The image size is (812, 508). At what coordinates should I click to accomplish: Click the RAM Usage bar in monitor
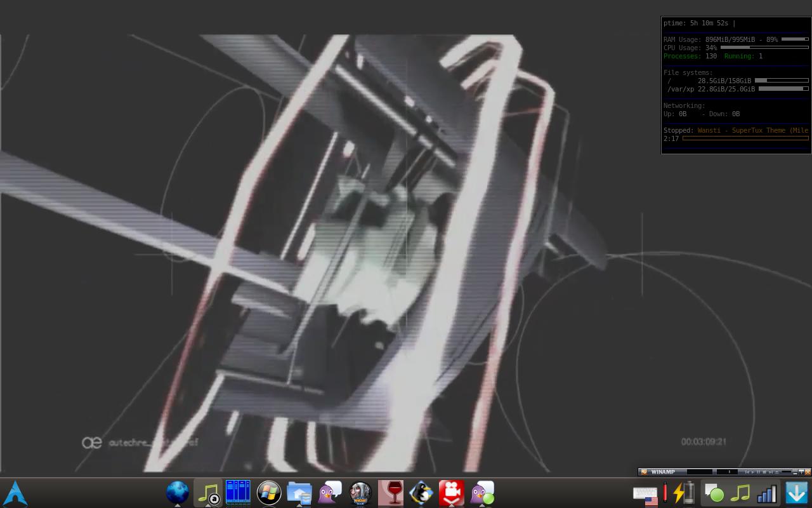(x=795, y=39)
